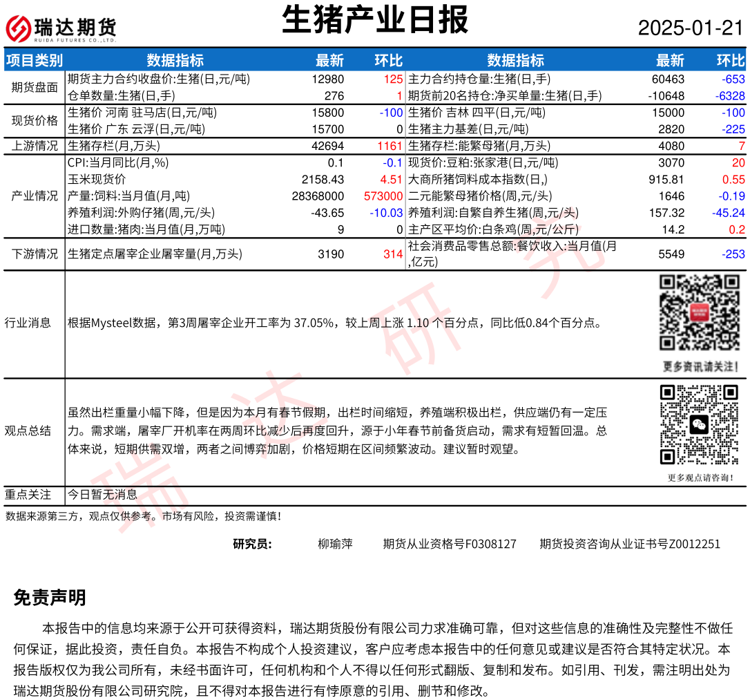Click the 免责声明 heading
The height and width of the screenshot is (700, 750).
pyautogui.click(x=50, y=598)
